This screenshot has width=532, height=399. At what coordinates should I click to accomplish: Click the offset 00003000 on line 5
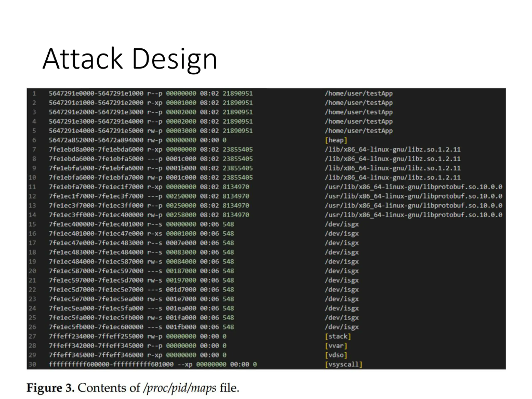(x=181, y=131)
